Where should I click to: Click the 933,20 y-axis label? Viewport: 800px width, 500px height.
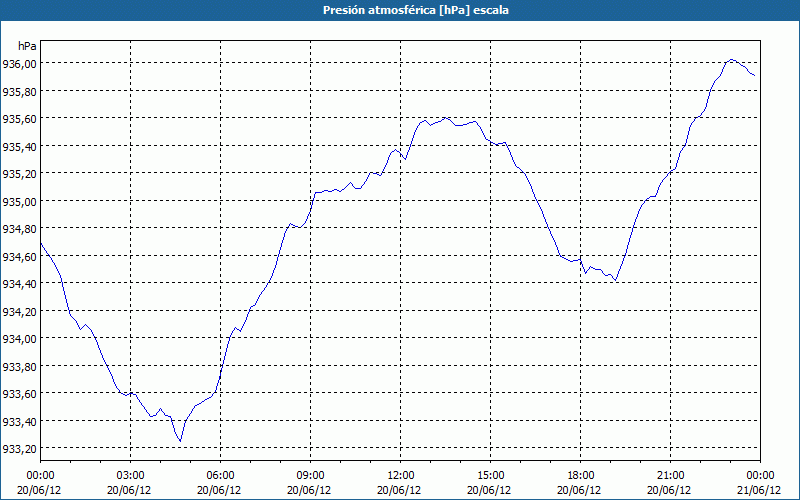click(x=19, y=449)
